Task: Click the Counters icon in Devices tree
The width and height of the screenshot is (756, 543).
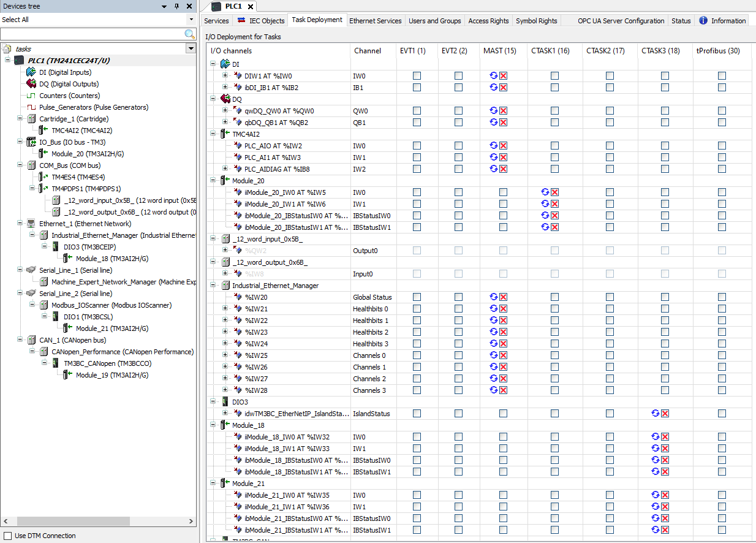Action: [31, 96]
